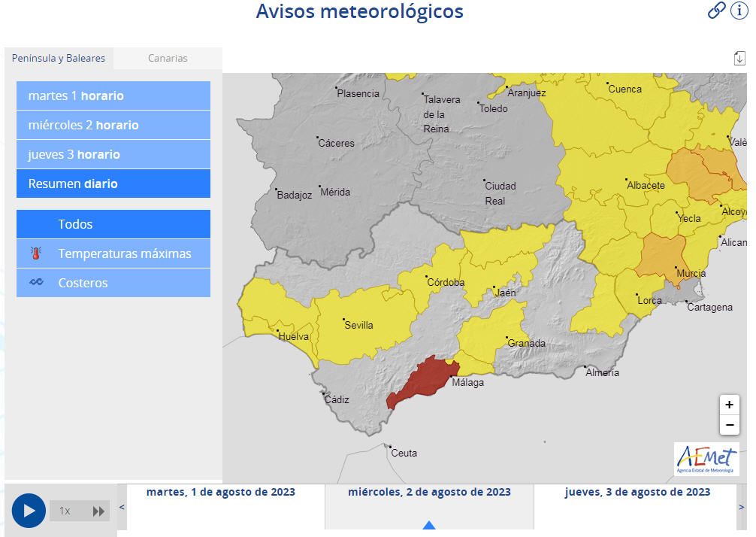Open the Resumen diario view
Screen dimensions: 756x537
(113, 184)
